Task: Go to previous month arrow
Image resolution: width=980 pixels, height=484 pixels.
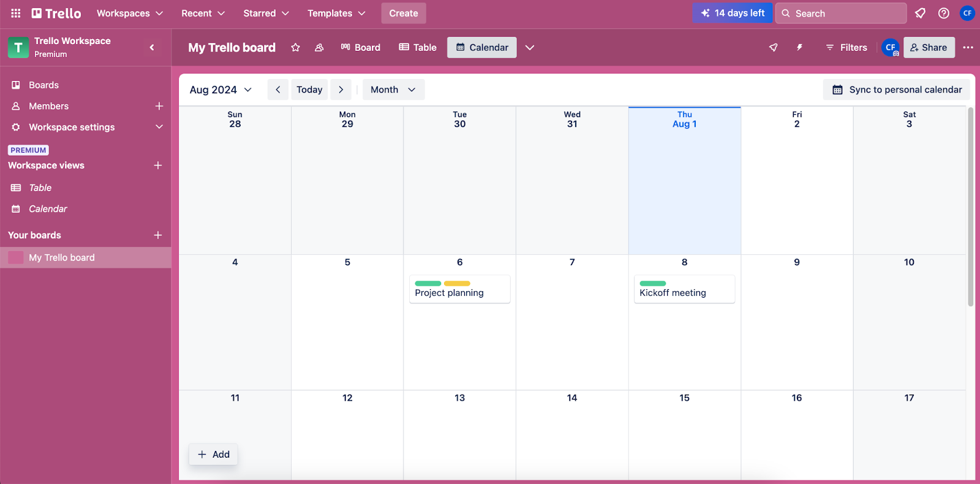Action: (x=278, y=89)
